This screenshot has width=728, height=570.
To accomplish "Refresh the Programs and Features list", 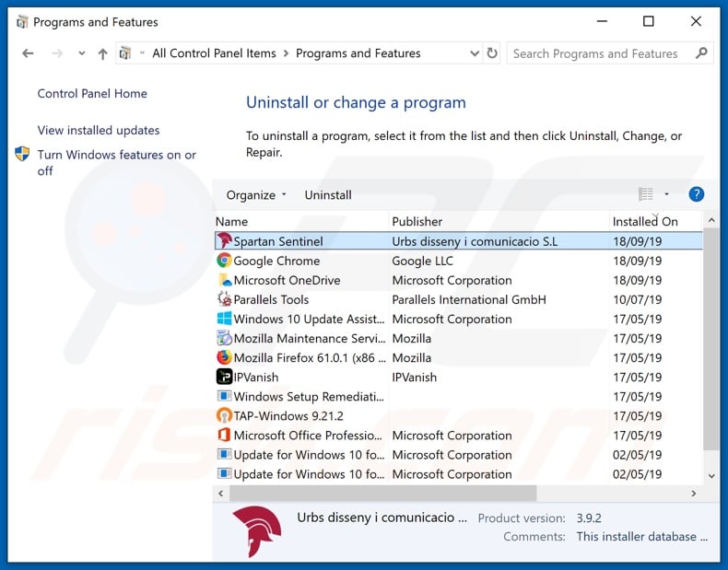I will [492, 53].
